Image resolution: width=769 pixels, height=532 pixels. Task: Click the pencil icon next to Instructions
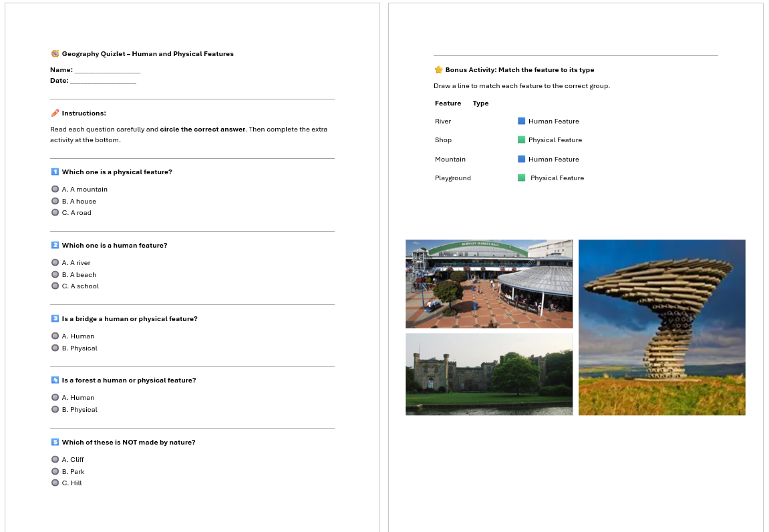[55, 113]
